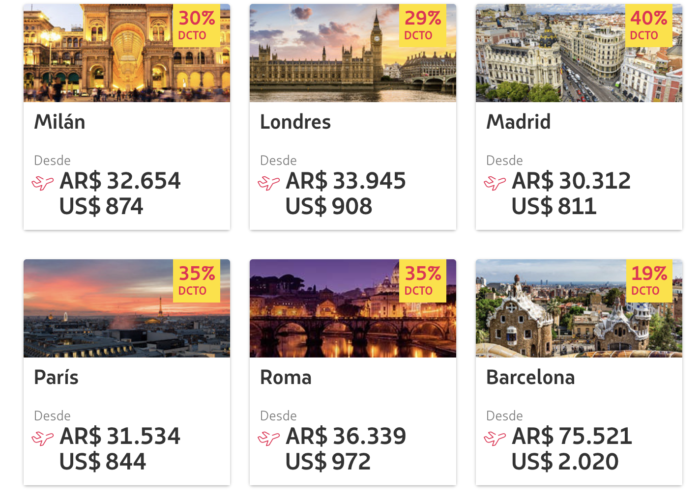
Task: Choose the París price AR$ 31.534
Action: (x=120, y=437)
